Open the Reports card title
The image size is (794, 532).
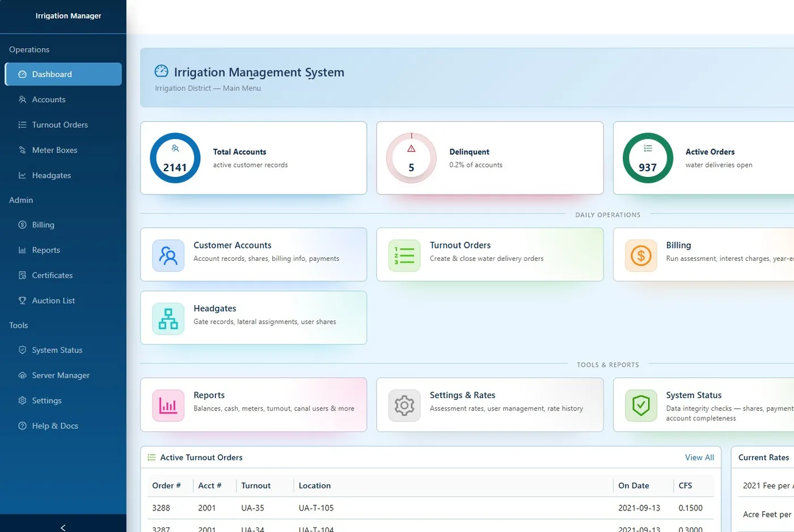tap(209, 395)
